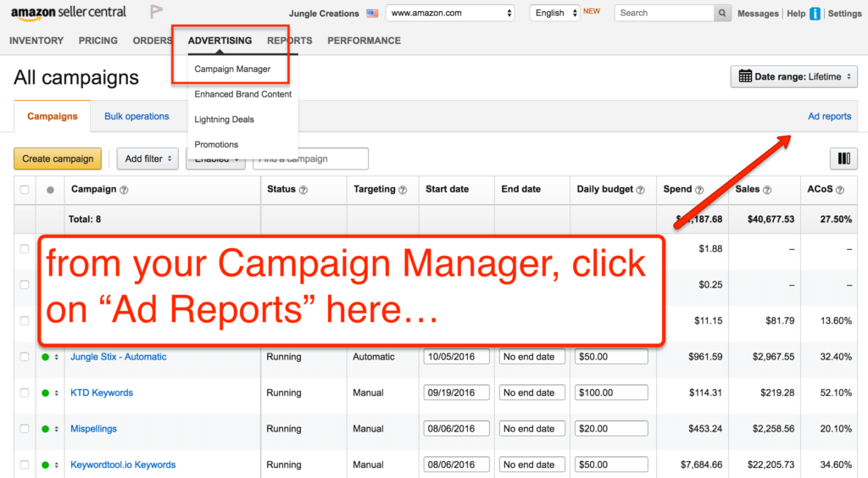Screen dimensions: 868x478
Task: Click the Campaign column help icon
Action: pyautogui.click(x=124, y=190)
